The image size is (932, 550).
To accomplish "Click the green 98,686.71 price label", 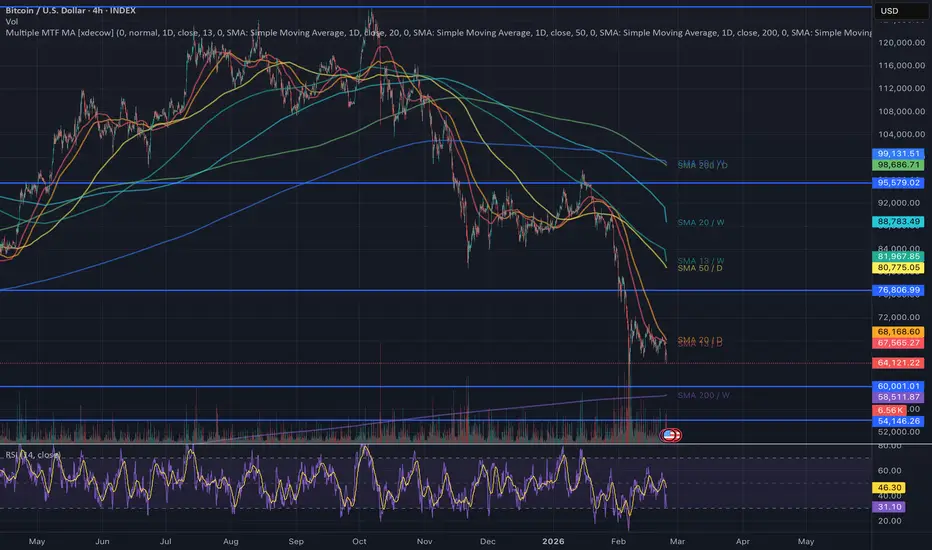I will [x=898, y=165].
